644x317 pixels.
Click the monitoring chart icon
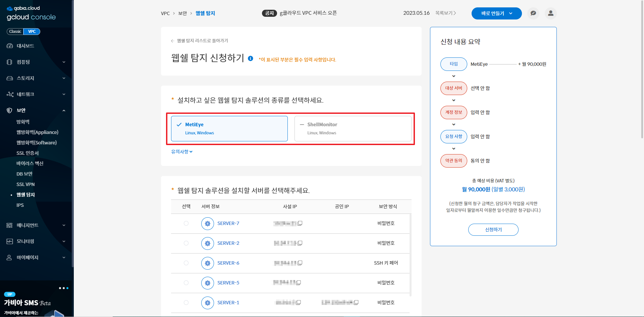(9, 241)
